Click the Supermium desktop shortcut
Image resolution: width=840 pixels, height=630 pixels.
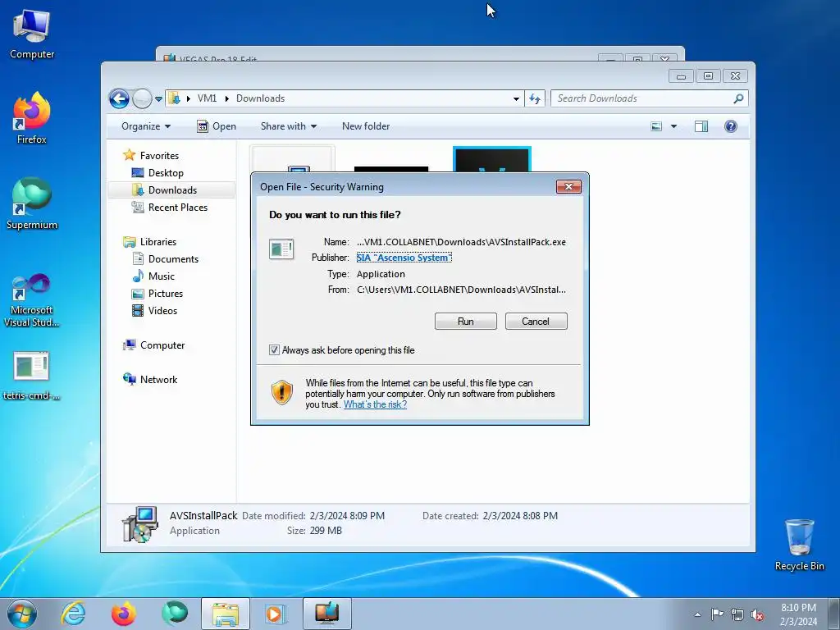coord(32,204)
